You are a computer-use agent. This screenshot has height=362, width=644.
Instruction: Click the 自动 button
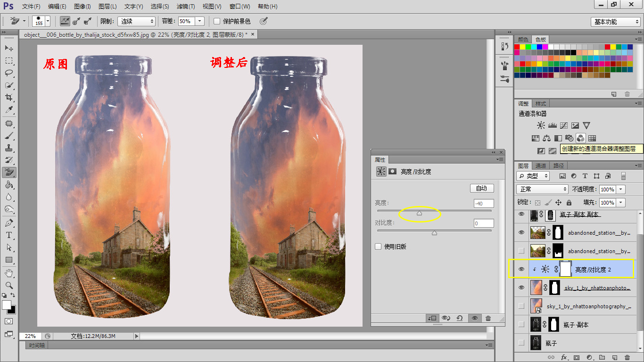click(x=481, y=188)
